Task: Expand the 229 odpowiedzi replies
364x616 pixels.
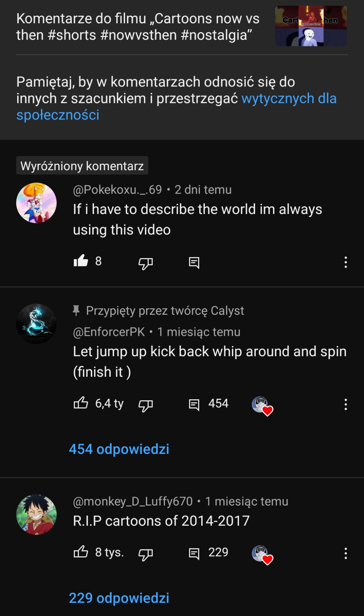Action: [119, 598]
